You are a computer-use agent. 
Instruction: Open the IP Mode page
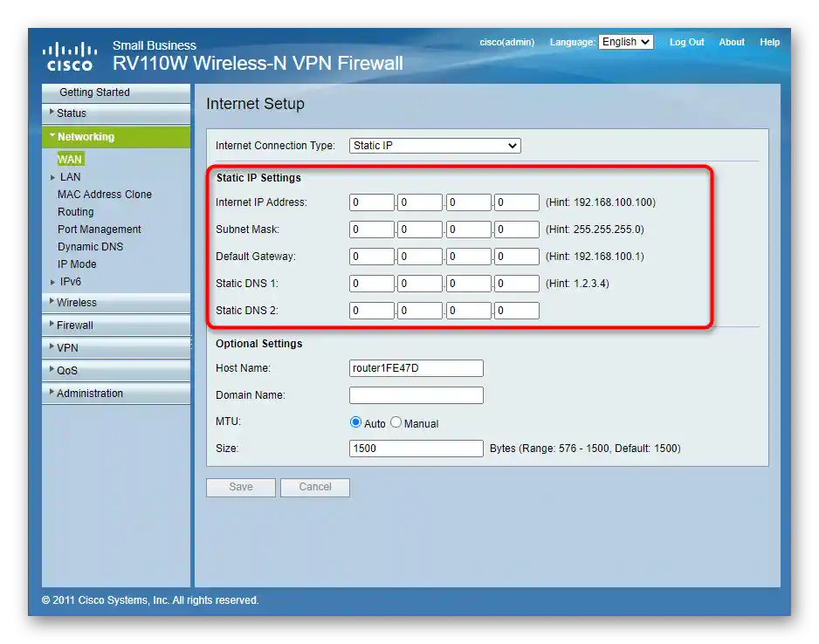point(77,264)
